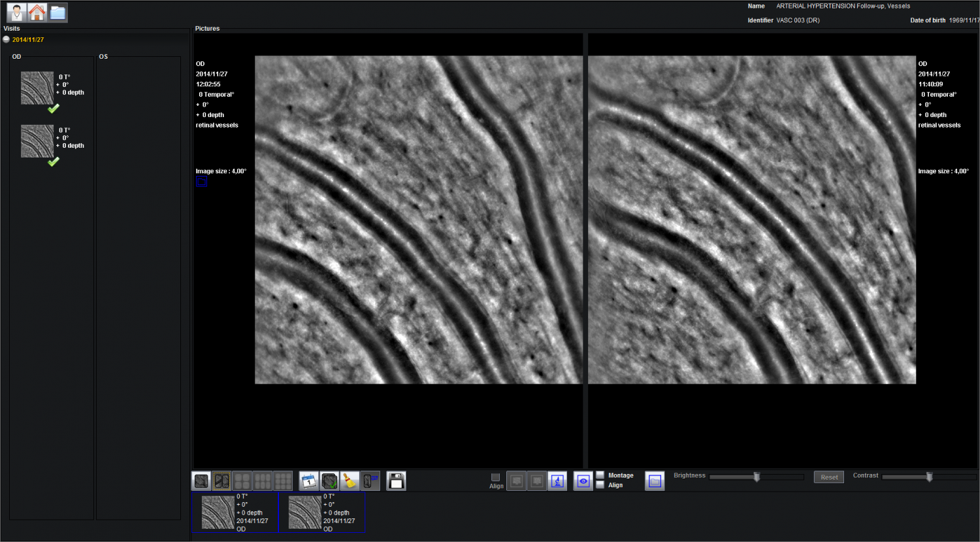This screenshot has height=542, width=980.
Task: Save the current images to disk
Action: pos(395,481)
